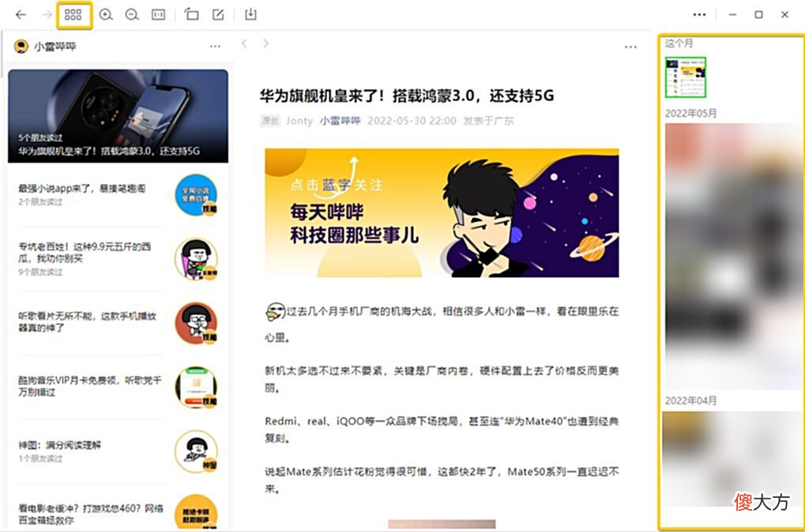
Task: Rotate the image with the rotate icon
Action: (x=191, y=14)
